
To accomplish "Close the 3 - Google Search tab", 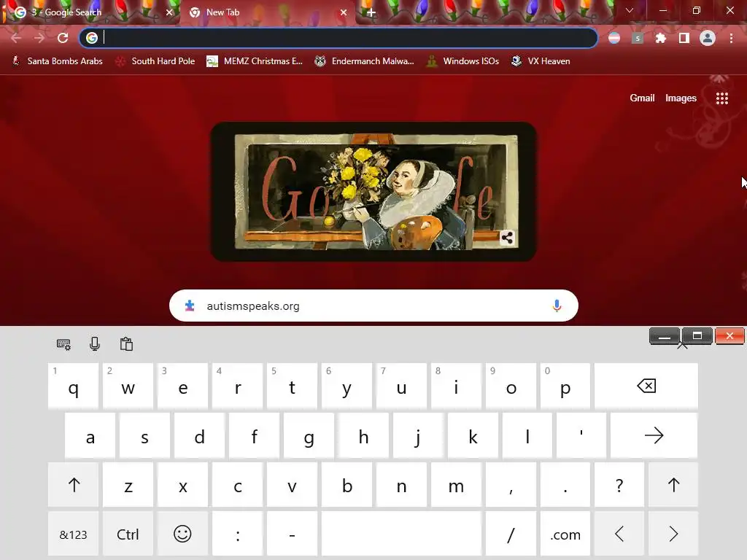I will (169, 12).
